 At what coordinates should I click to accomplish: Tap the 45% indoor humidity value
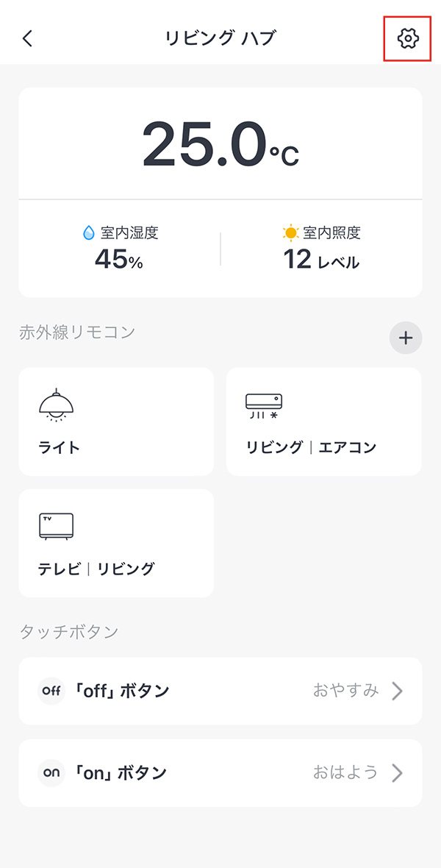click(x=119, y=259)
